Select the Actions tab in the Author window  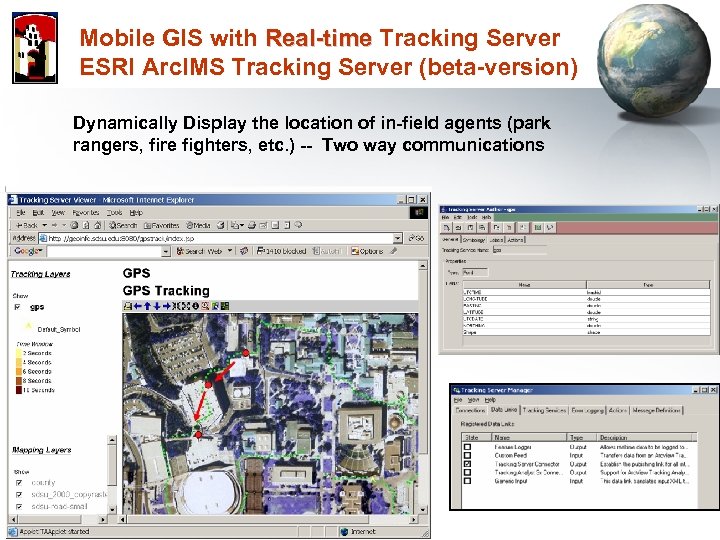click(x=516, y=240)
